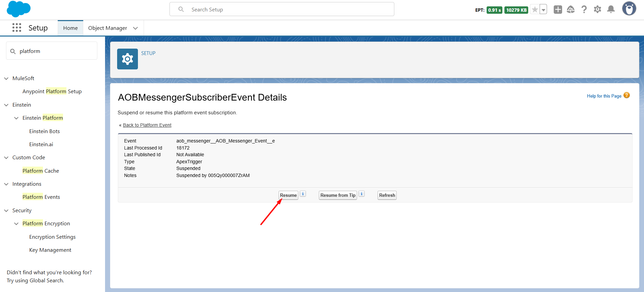644x292 pixels.
Task: Click the EPT 0.91 s indicator
Action: coord(494,10)
